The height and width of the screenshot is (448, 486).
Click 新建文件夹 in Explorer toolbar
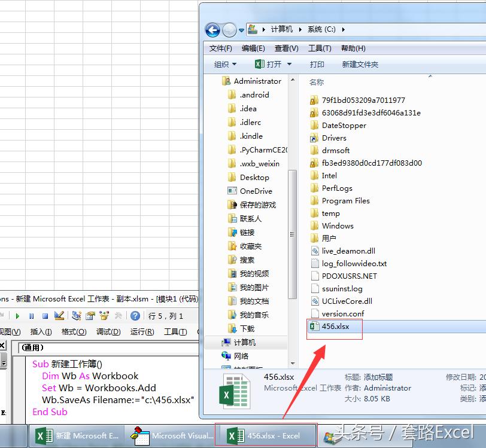click(x=360, y=65)
